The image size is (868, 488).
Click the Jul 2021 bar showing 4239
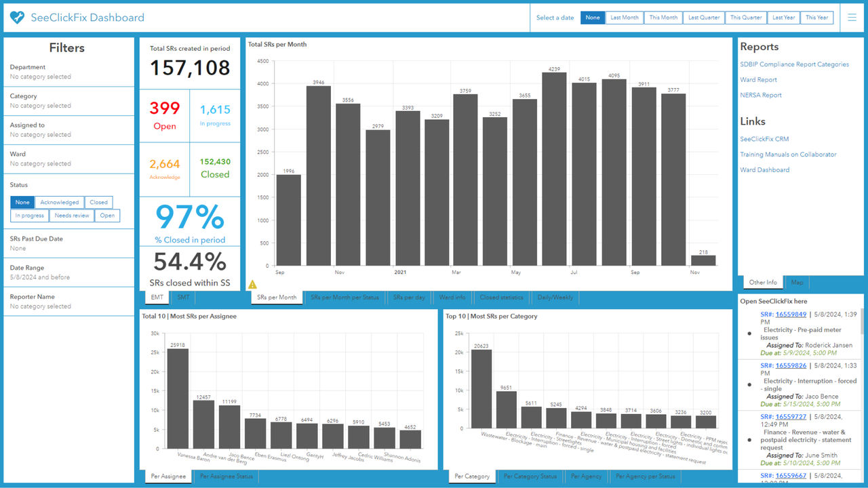pos(554,169)
